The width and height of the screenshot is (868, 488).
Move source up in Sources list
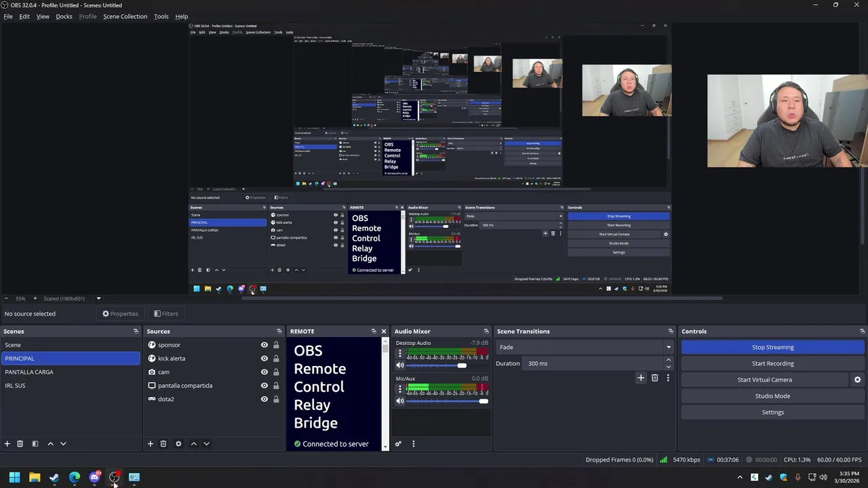click(x=193, y=444)
